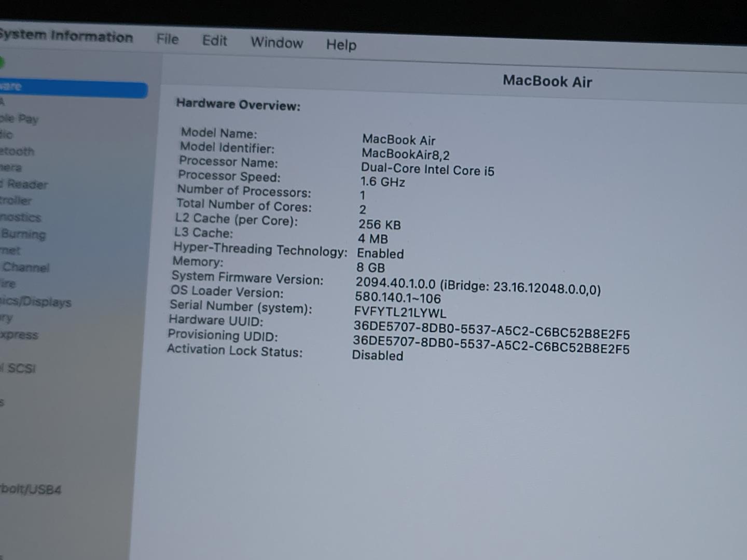Open the System Information app menu
747x560 pixels.
coord(66,36)
